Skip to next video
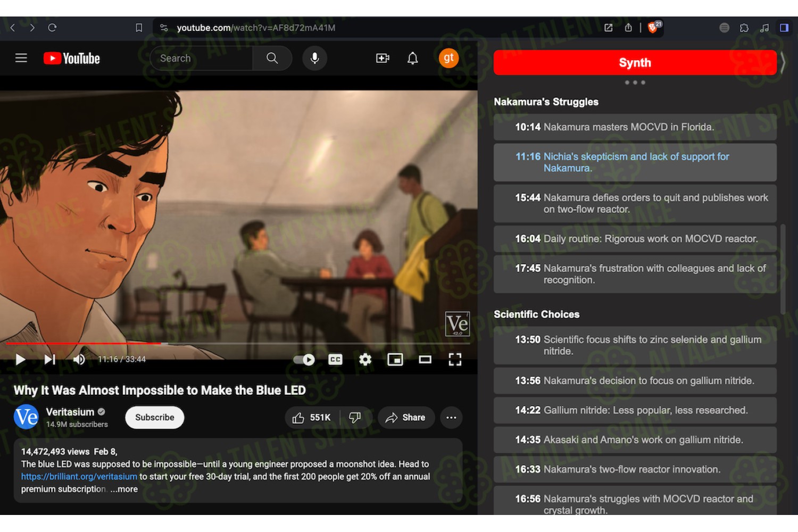The height and width of the screenshot is (532, 798). (49, 360)
